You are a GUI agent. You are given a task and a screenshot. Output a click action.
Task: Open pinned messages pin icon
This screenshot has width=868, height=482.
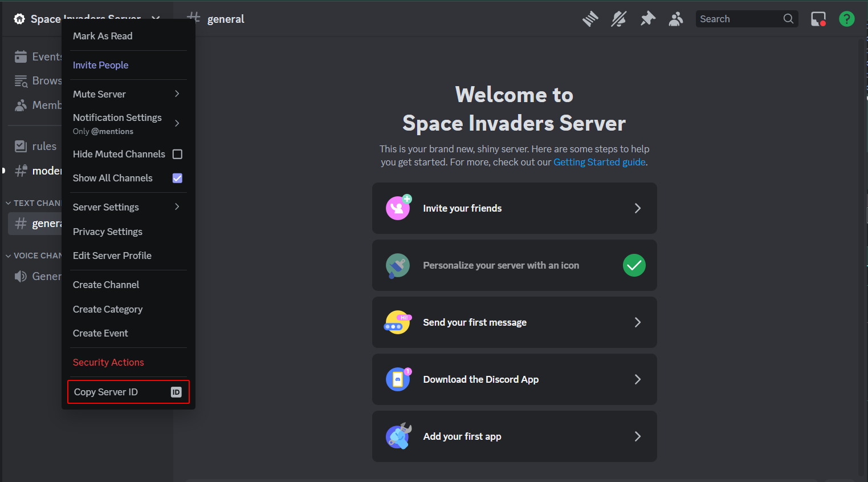pos(648,19)
